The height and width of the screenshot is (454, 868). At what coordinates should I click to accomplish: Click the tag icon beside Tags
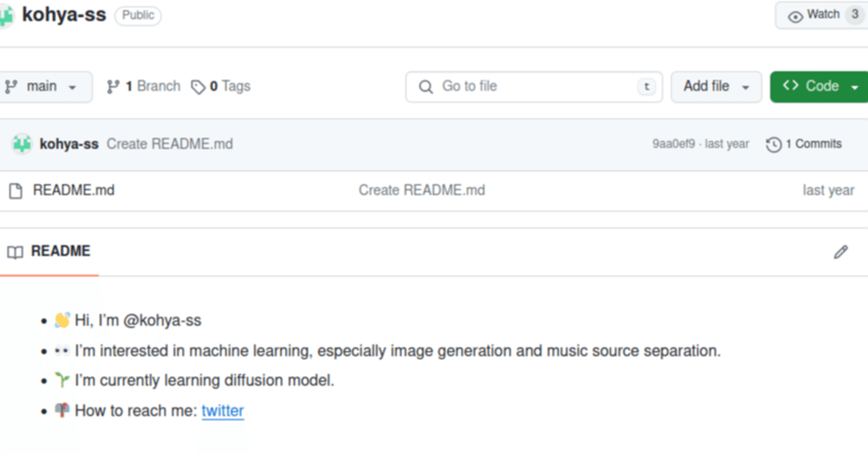[198, 87]
